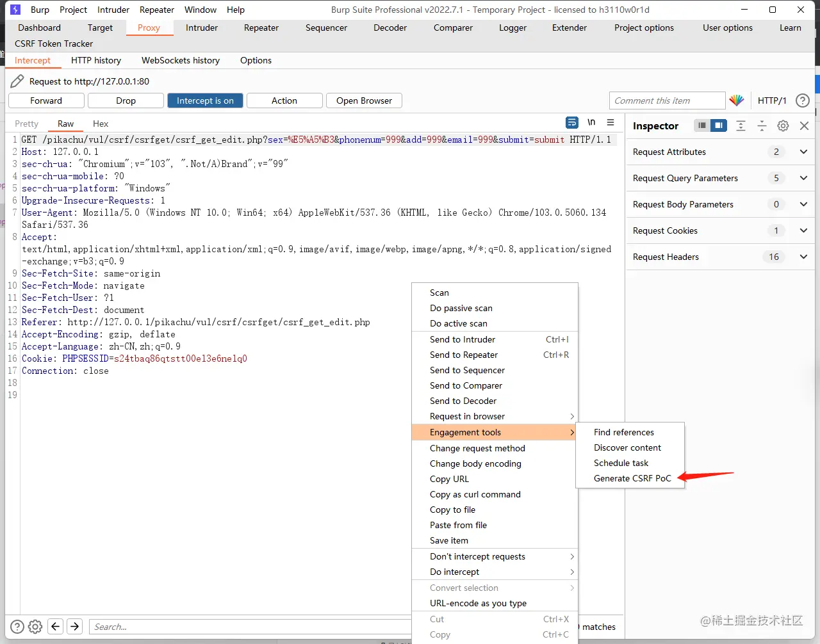
Task: Choose Discover content from the submenu
Action: (x=630, y=447)
